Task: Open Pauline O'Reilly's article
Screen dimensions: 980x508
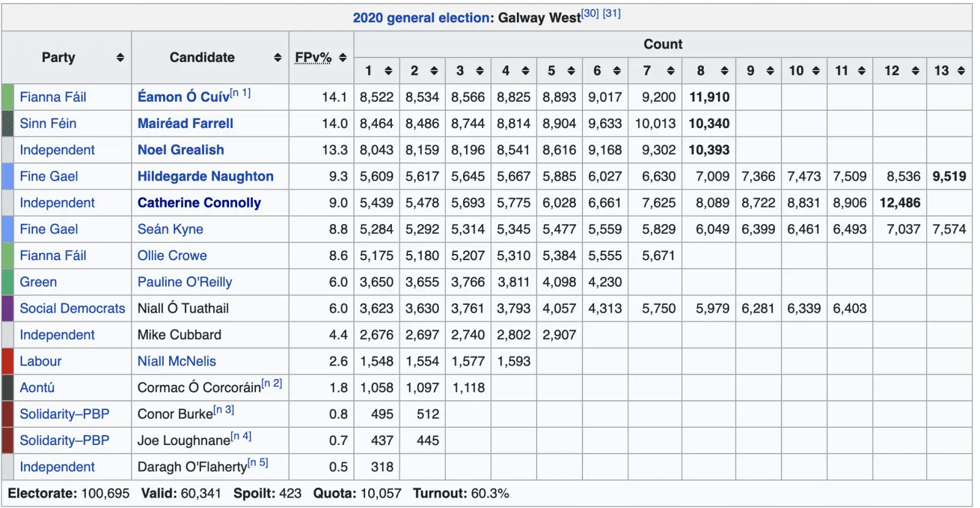Action: point(184,282)
